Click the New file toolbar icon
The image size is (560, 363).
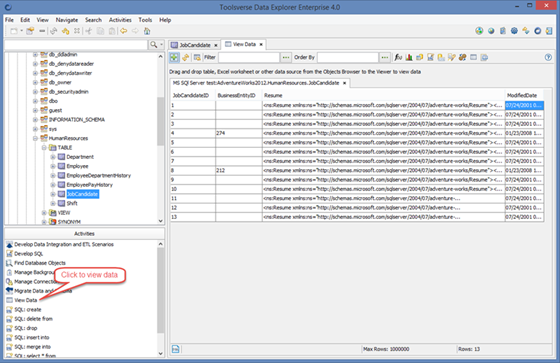14,31
